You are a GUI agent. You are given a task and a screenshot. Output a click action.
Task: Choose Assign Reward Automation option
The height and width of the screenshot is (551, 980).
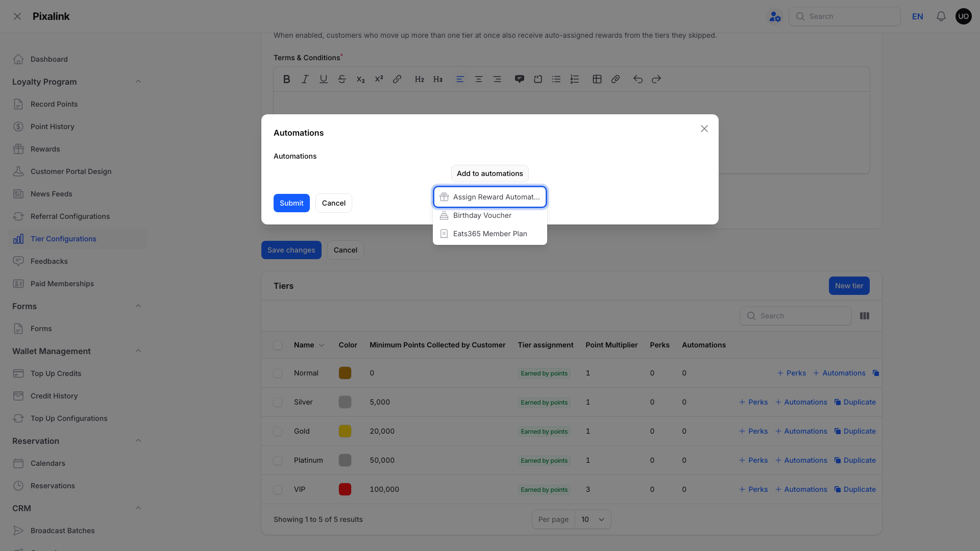[490, 197]
